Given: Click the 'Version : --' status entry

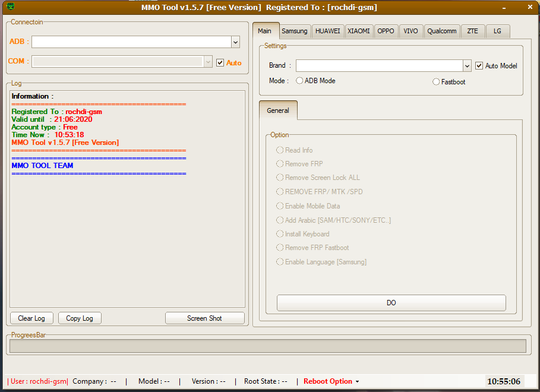Looking at the screenshot, I should pyautogui.click(x=209, y=381).
